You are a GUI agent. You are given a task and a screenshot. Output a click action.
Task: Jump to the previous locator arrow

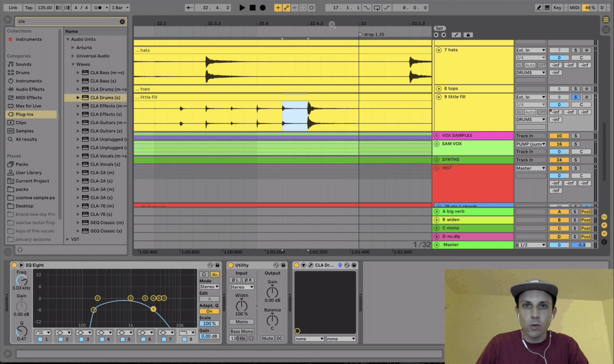coord(436,35)
